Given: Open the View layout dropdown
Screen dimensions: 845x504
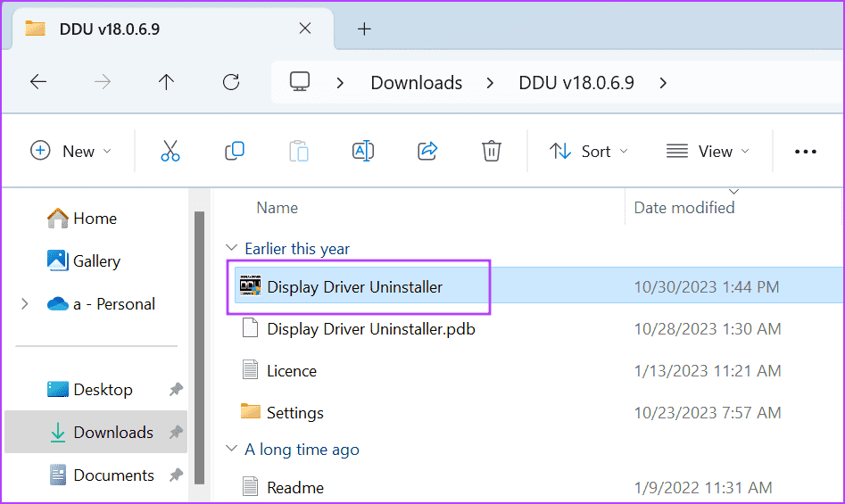Looking at the screenshot, I should 708,152.
